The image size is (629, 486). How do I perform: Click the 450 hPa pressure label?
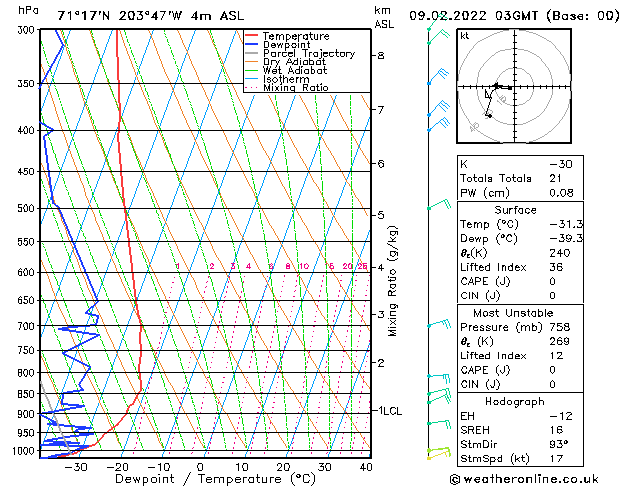pyautogui.click(x=28, y=172)
